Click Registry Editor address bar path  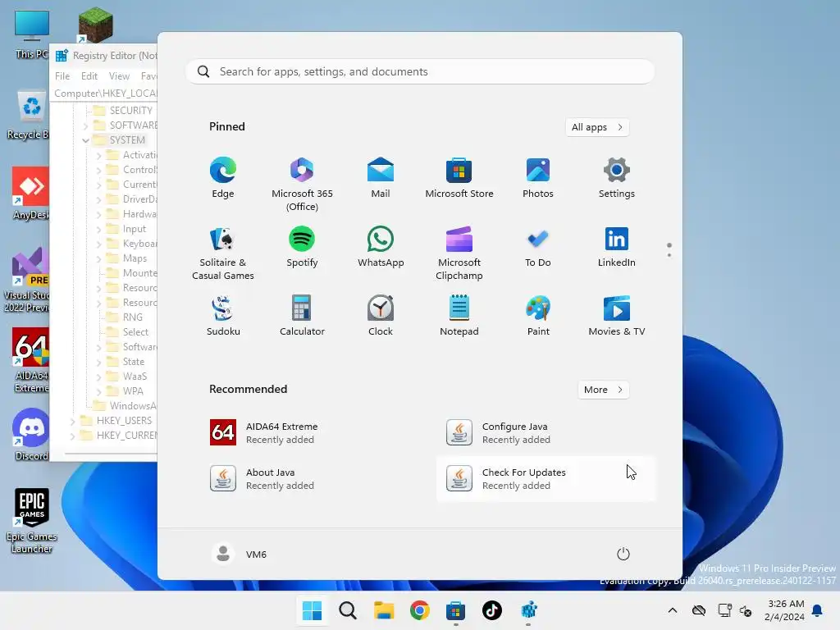pyautogui.click(x=105, y=94)
